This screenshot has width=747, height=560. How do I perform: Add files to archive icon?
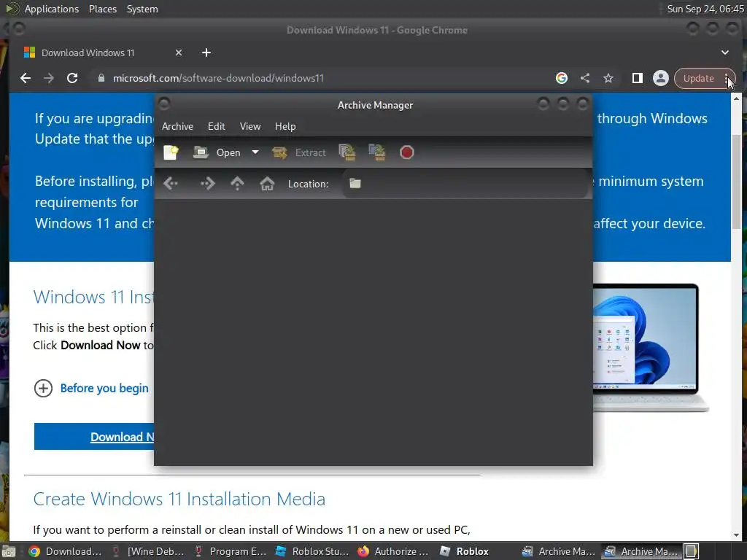347,152
